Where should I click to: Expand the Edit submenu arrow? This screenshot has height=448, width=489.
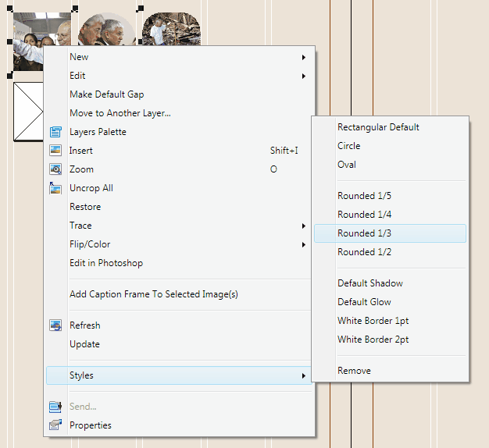[303, 76]
